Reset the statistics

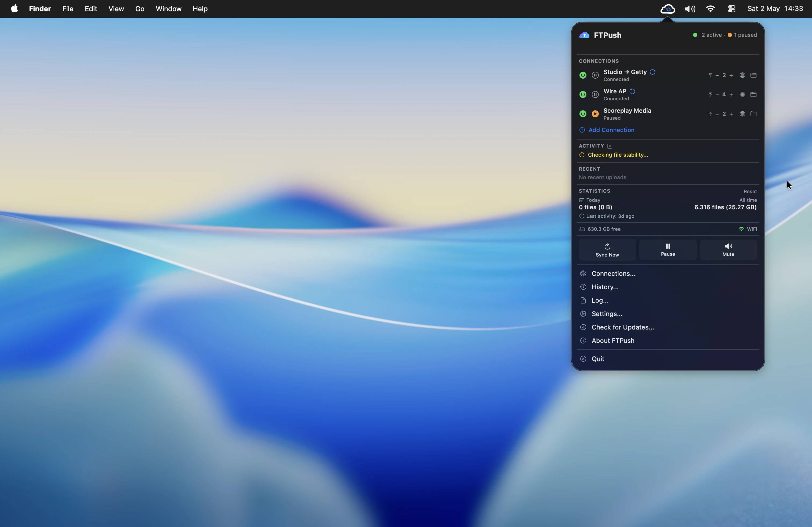750,192
